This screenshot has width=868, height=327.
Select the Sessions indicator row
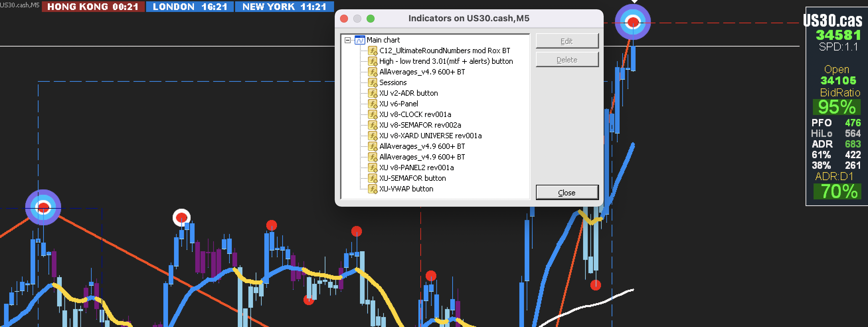click(x=392, y=83)
